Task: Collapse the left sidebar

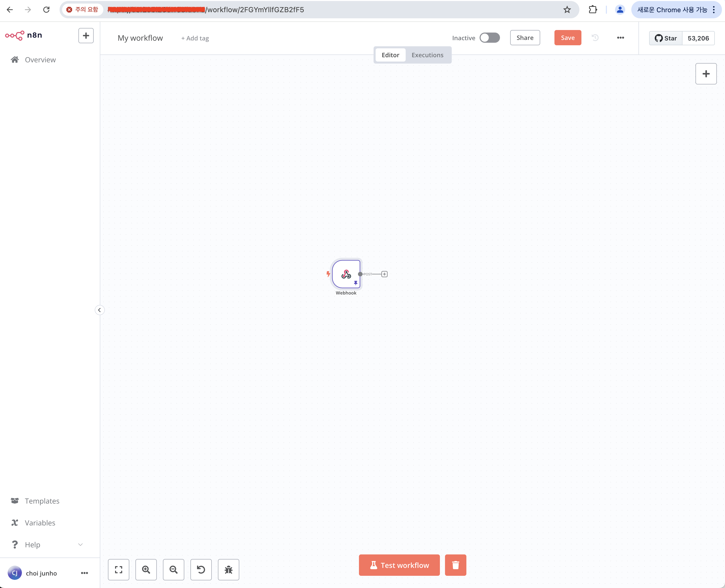Action: pyautogui.click(x=99, y=310)
